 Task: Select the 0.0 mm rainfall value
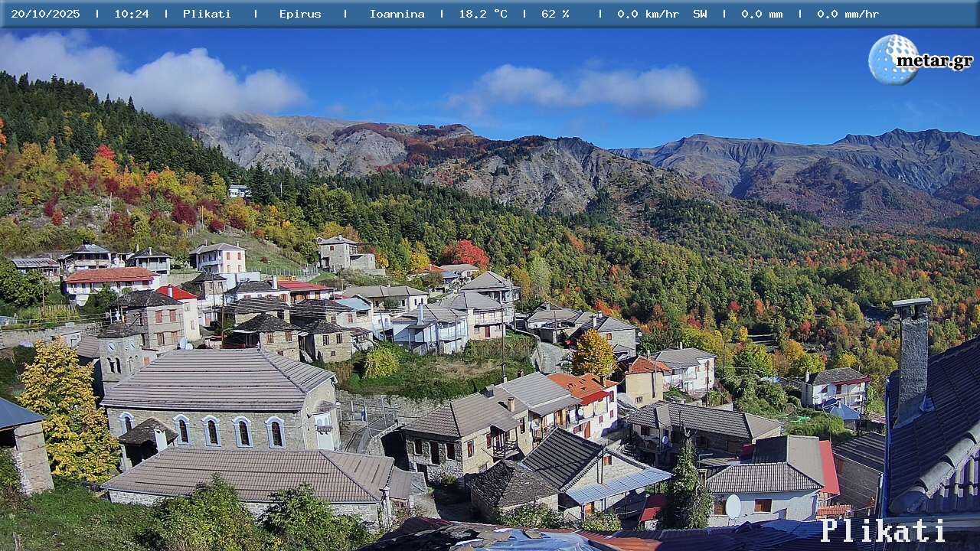pos(762,14)
